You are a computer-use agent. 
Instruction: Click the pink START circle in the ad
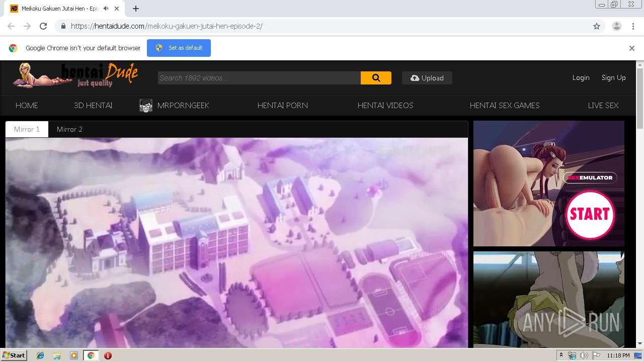(590, 214)
